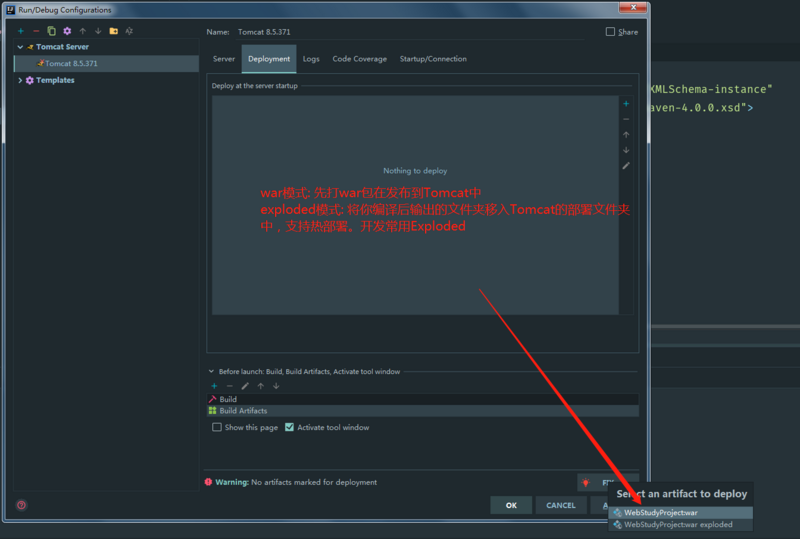Add new configuration with plus icon
This screenshot has width=800, height=539.
click(x=21, y=31)
